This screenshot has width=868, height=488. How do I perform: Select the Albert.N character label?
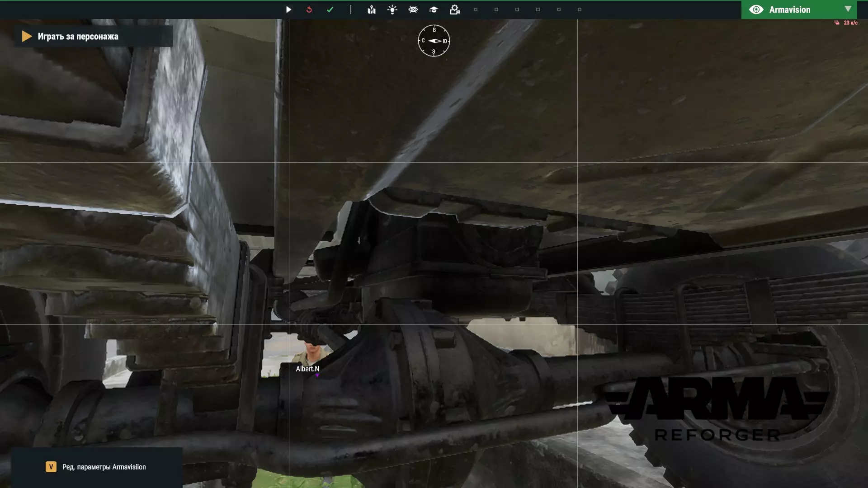tap(307, 369)
